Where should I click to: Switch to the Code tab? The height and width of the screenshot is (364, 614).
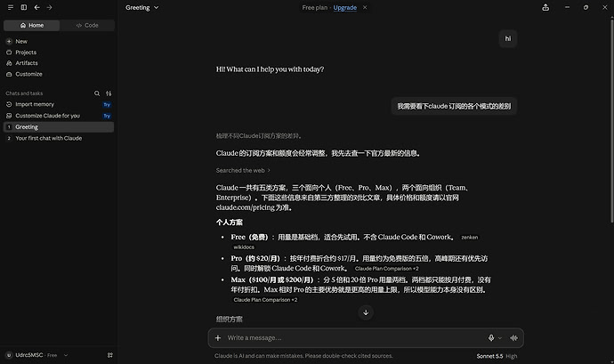coord(87,25)
